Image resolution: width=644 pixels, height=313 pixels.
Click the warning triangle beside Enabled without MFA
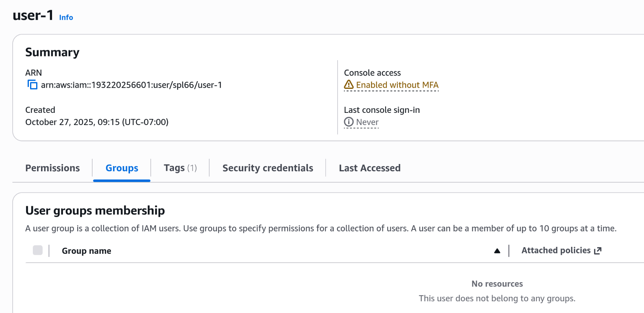pyautogui.click(x=349, y=84)
